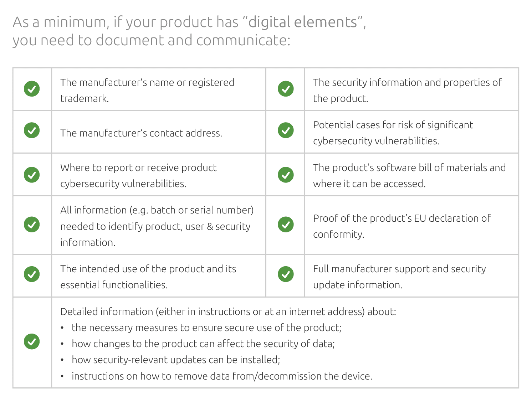Click the green checkmark next to manufacturer's contact address
Viewport: 532px width, 402px height.
(x=32, y=130)
